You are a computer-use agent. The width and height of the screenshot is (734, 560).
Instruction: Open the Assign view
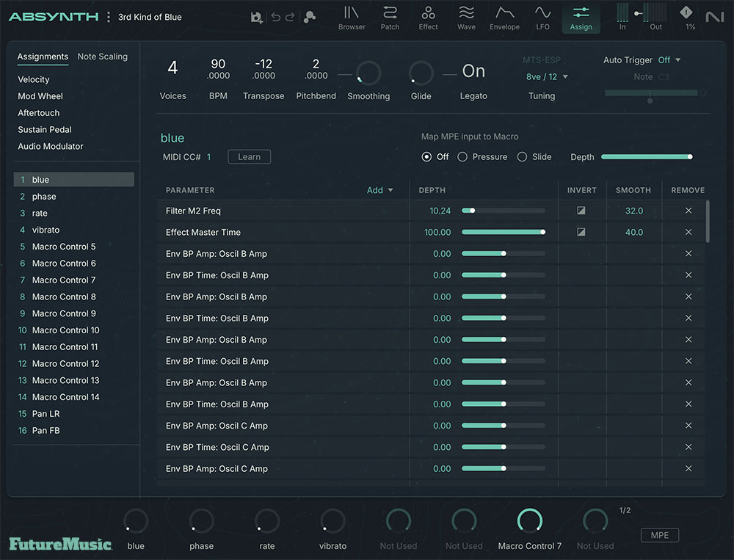tap(581, 18)
